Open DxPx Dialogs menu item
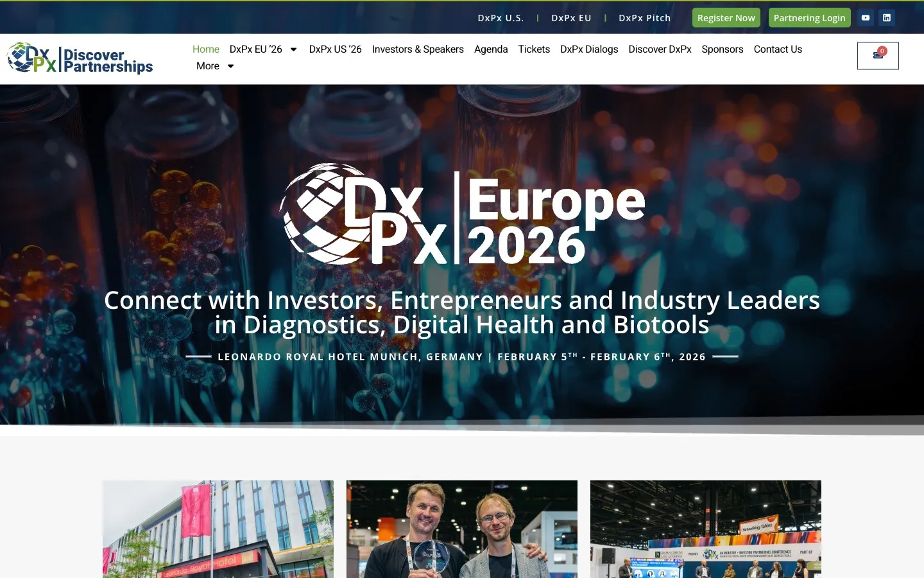This screenshot has height=578, width=924. pyautogui.click(x=589, y=49)
